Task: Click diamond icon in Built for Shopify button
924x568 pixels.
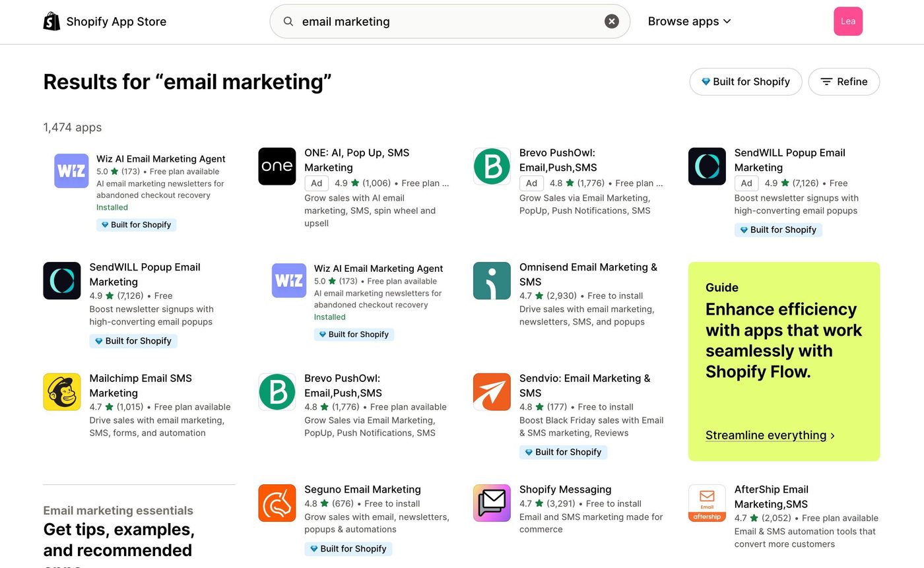Action: tap(706, 82)
